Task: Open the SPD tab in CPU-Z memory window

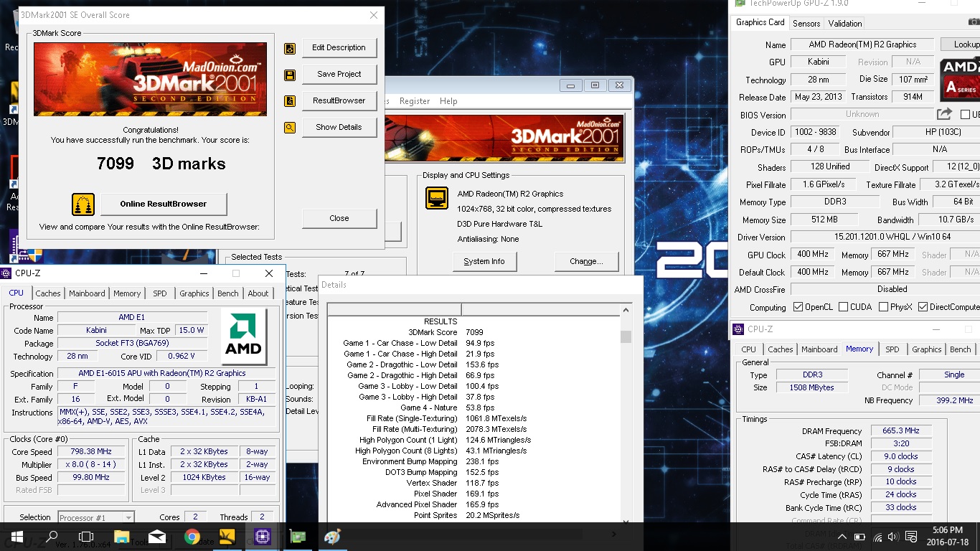Action: pyautogui.click(x=892, y=349)
